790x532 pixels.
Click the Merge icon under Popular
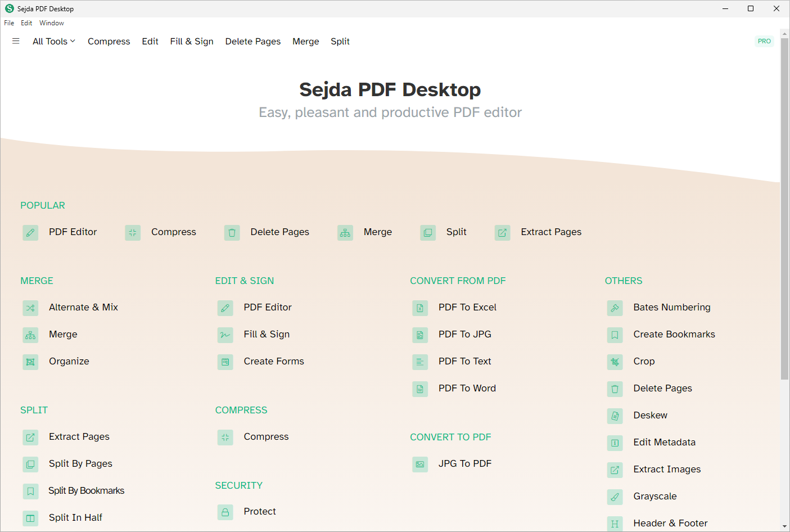(345, 232)
